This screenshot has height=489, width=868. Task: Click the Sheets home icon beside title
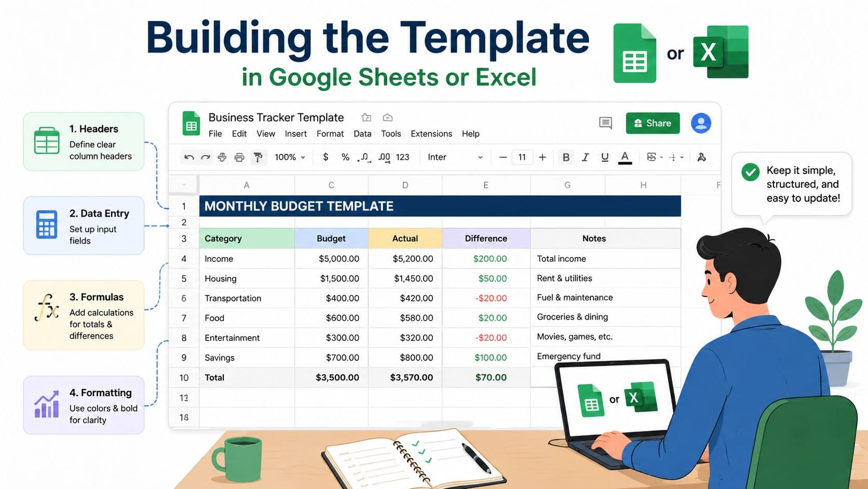191,124
